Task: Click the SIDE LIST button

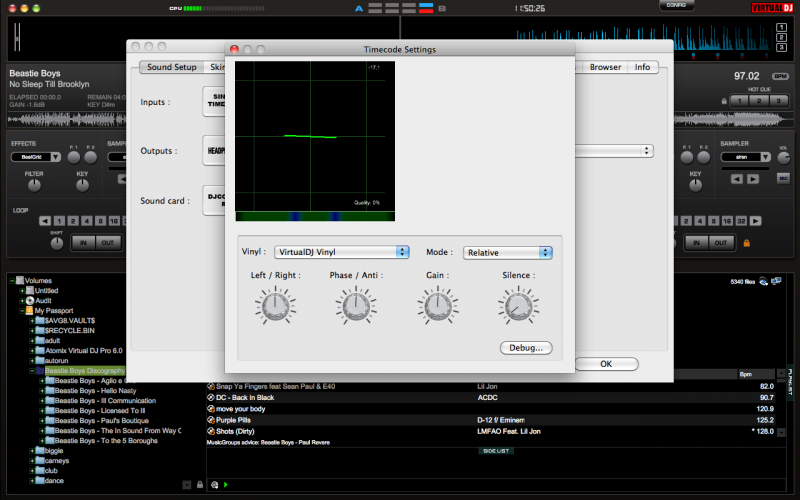Action: (x=496, y=451)
